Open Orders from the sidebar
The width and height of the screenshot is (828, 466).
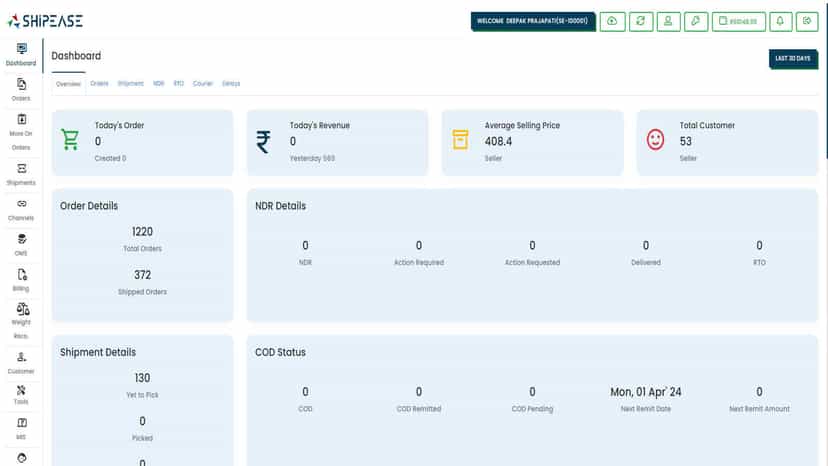pyautogui.click(x=21, y=90)
